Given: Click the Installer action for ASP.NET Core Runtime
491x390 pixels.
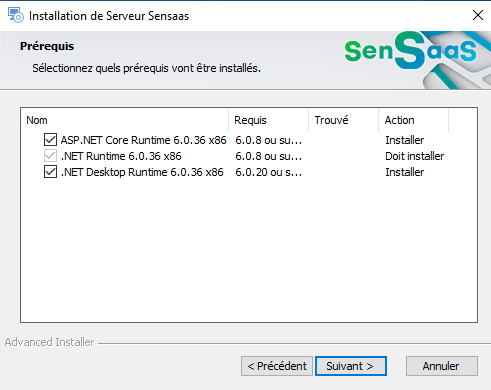Looking at the screenshot, I should pos(405,140).
